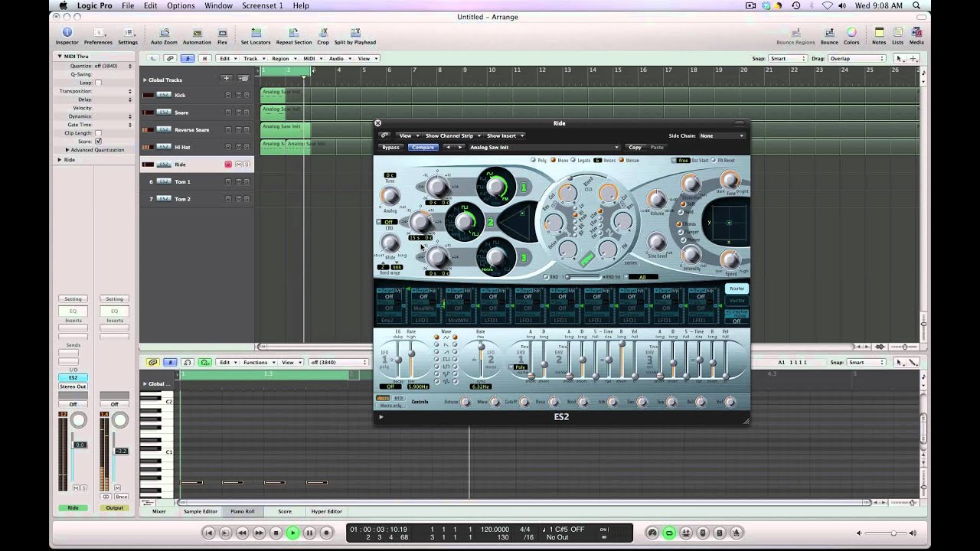The height and width of the screenshot is (551, 980).
Task: Open the Screenset 1 menu
Action: 263,5
